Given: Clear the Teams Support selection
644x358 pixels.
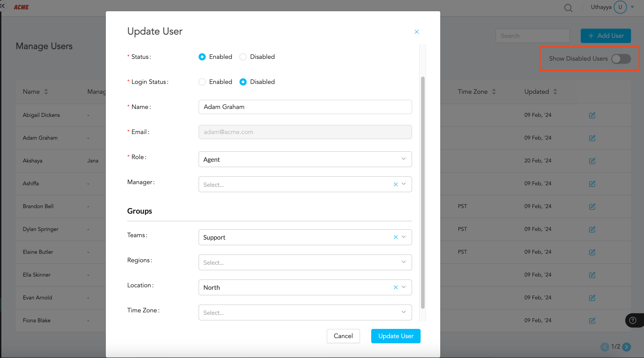Looking at the screenshot, I should click(395, 237).
